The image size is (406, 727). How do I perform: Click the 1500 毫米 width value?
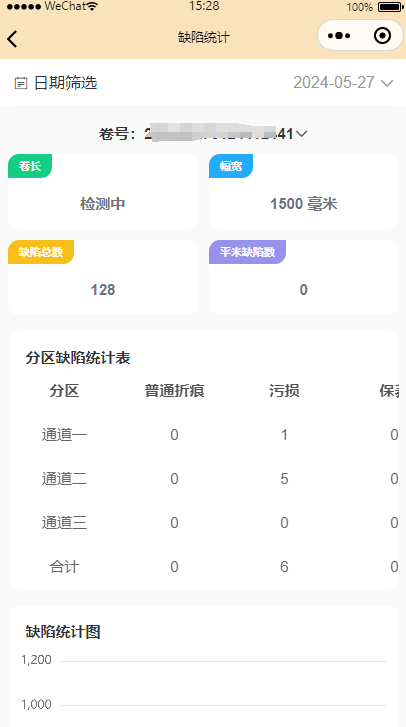click(304, 204)
